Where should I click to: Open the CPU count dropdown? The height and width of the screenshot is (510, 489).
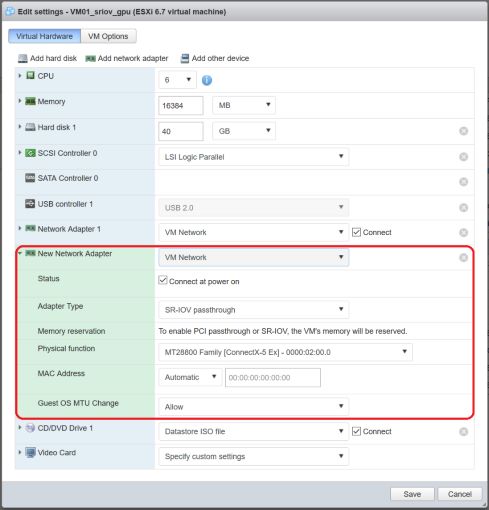pos(177,80)
